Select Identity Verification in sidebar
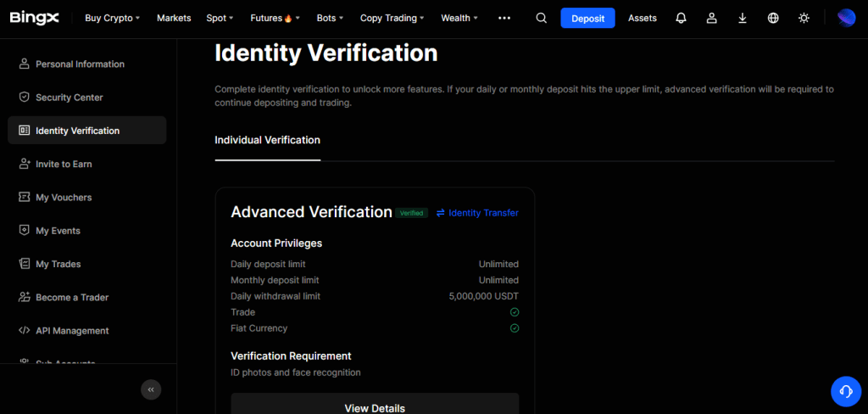 click(x=87, y=131)
